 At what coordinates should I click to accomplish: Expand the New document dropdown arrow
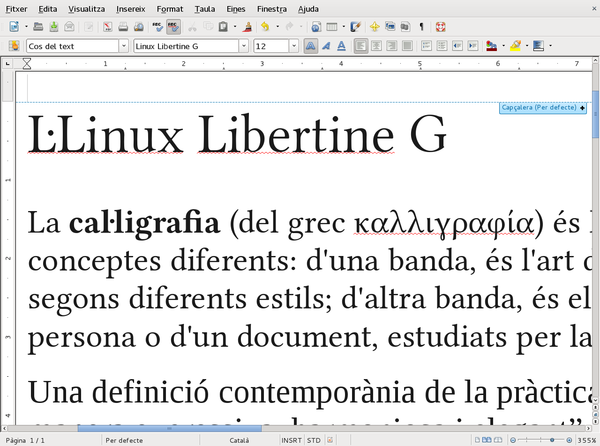pos(26,27)
